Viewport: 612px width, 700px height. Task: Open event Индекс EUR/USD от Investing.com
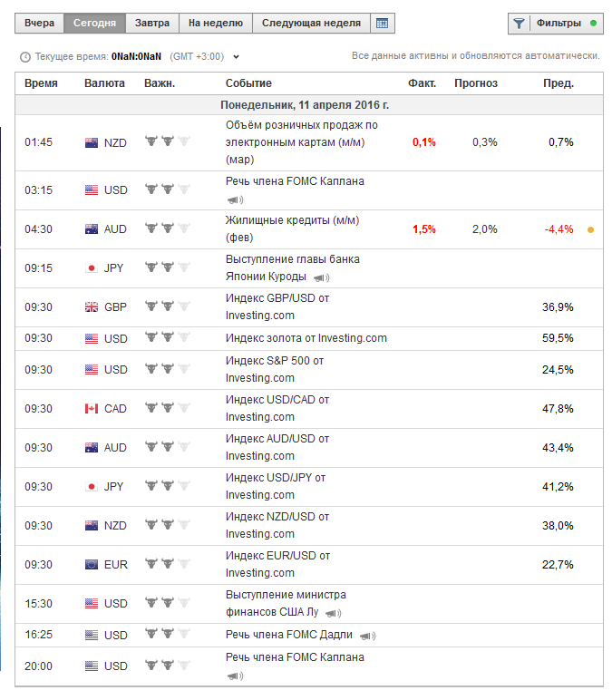(x=277, y=564)
